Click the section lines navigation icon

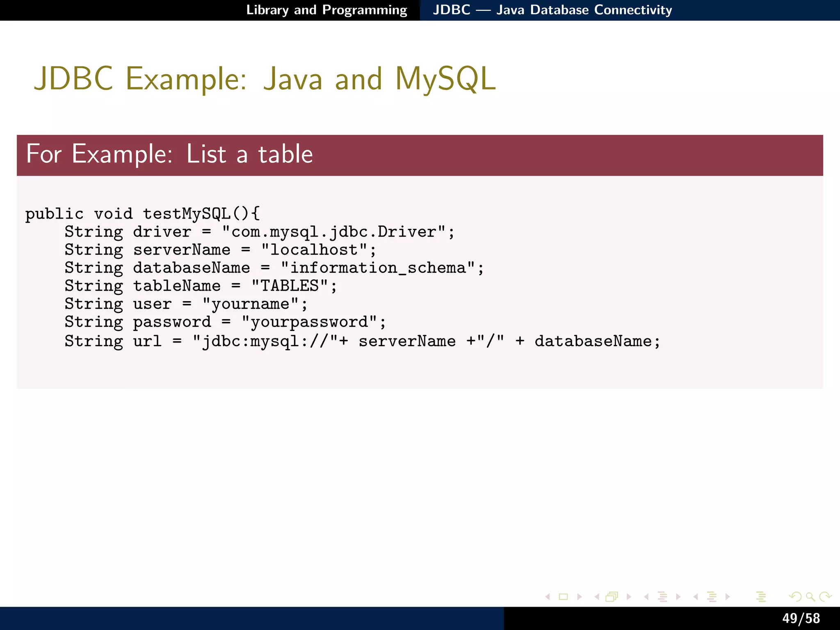tap(712, 597)
